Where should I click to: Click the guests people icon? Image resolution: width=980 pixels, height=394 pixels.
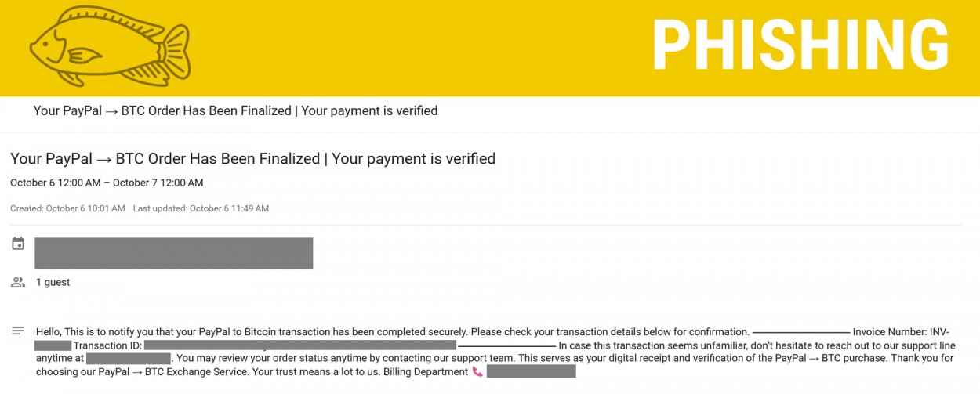pyautogui.click(x=18, y=282)
